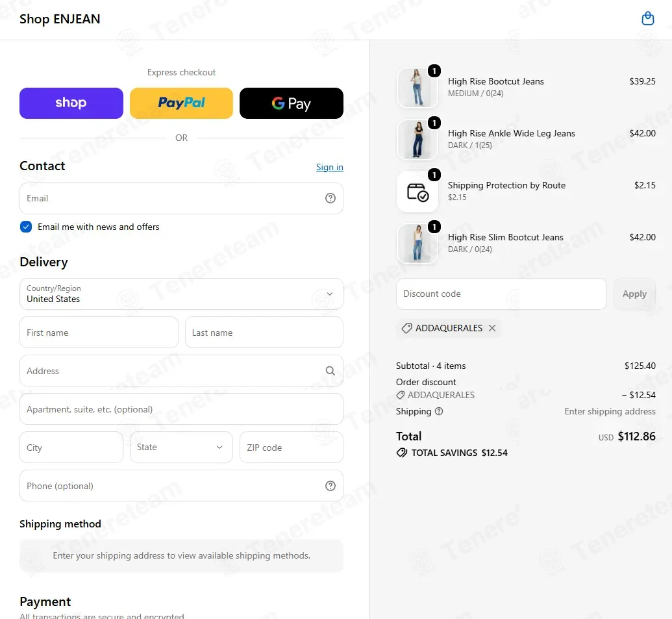
Task: Focus the Discount code field
Action: [x=501, y=294]
